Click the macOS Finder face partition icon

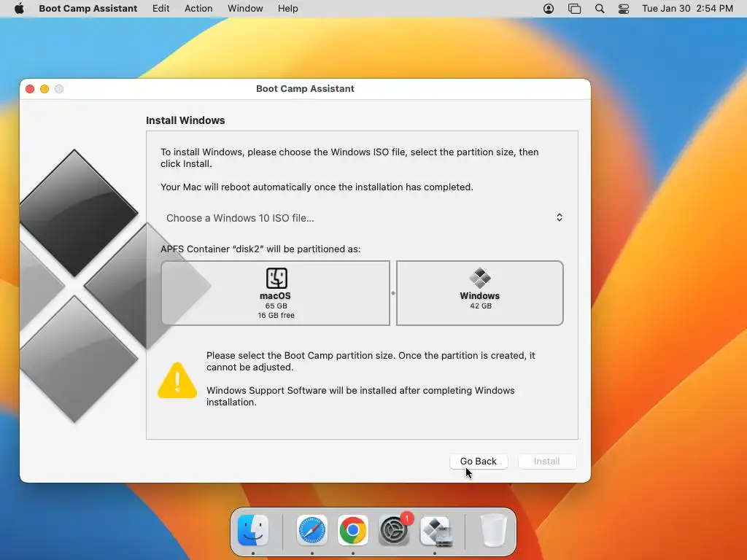276,278
